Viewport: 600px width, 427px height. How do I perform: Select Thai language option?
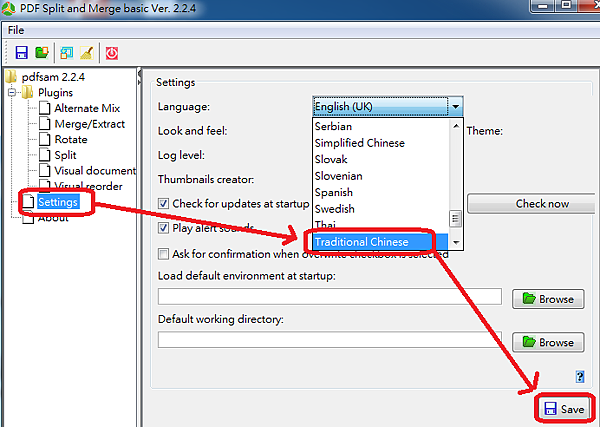380,225
